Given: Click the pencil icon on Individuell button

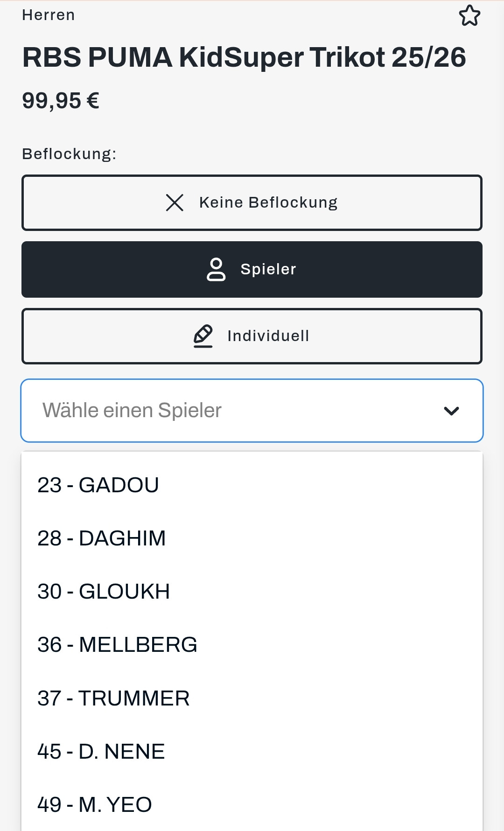Looking at the screenshot, I should coord(203,336).
